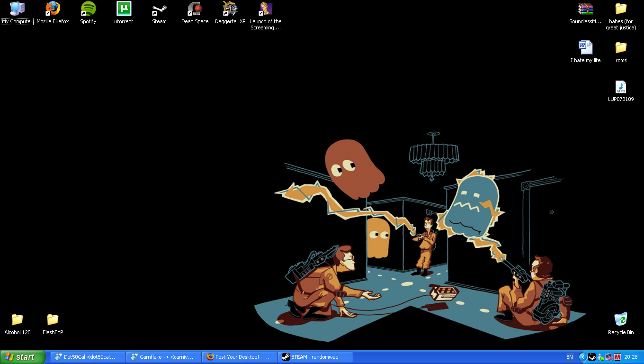Click the Spotify desktop shortcut

click(88, 9)
